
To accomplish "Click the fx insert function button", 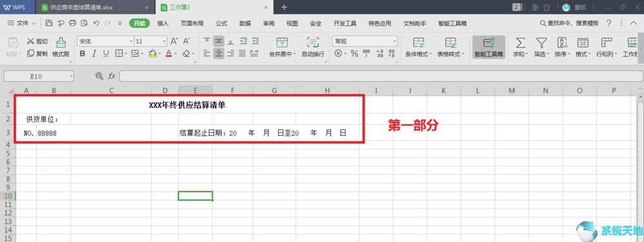I will [111, 76].
